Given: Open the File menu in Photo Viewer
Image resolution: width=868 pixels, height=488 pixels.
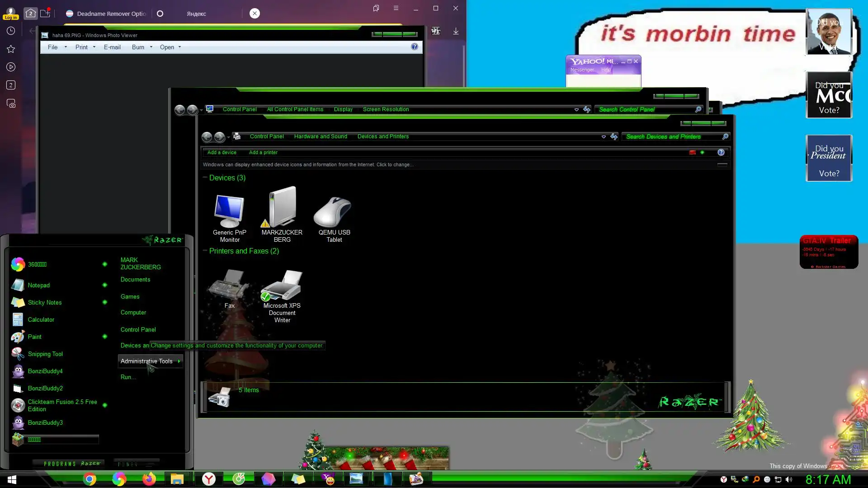Looking at the screenshot, I should click(53, 47).
